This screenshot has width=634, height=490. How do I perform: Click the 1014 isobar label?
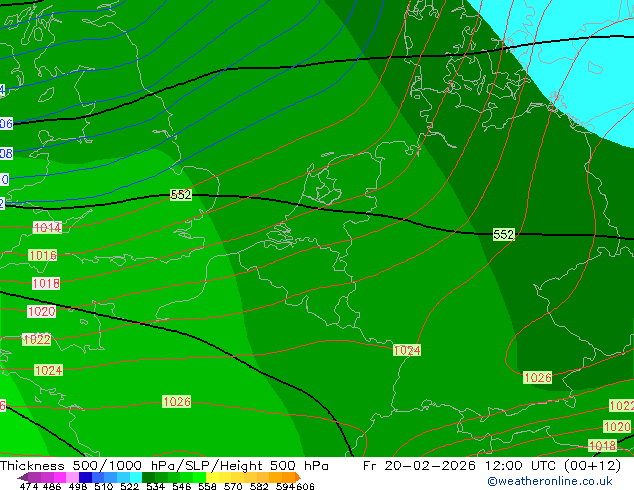[48, 228]
